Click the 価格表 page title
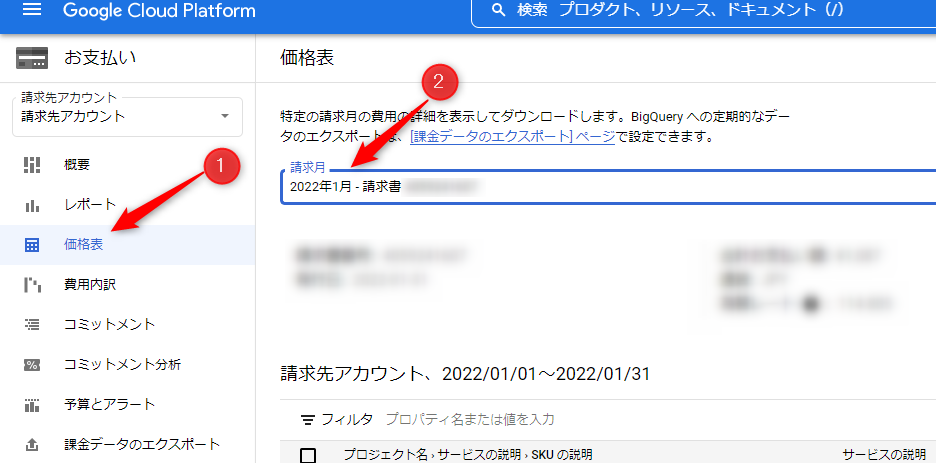Image resolution: width=936 pixels, height=463 pixels. coord(307,58)
